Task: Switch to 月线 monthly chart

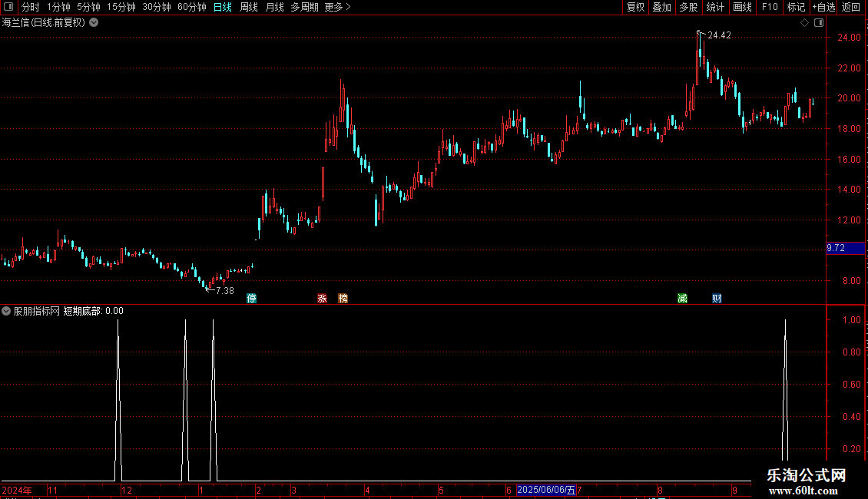Action: (274, 7)
